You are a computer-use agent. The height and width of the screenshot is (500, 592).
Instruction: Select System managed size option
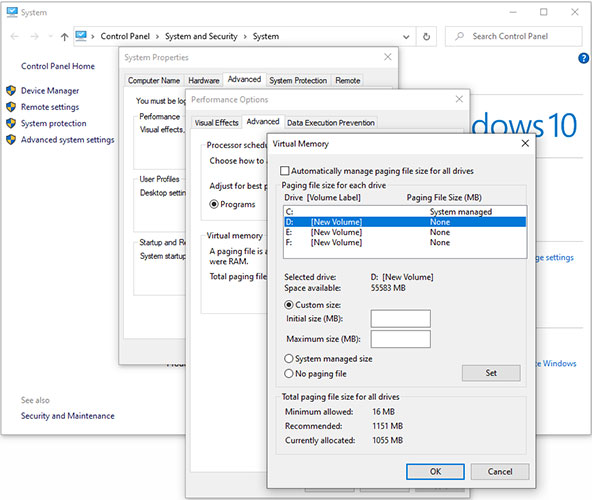288,358
